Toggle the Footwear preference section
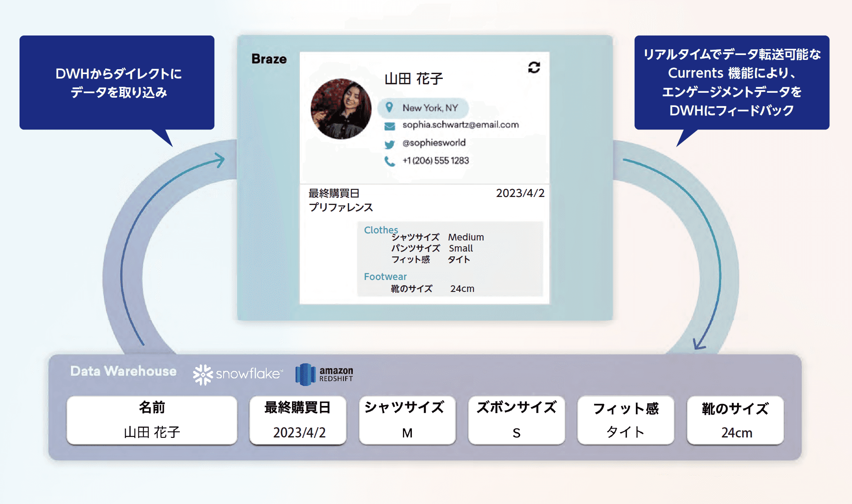 pyautogui.click(x=385, y=276)
